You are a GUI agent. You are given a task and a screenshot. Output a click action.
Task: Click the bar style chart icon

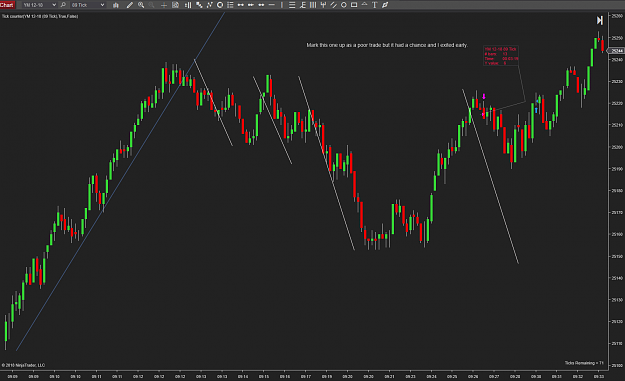coord(116,5)
